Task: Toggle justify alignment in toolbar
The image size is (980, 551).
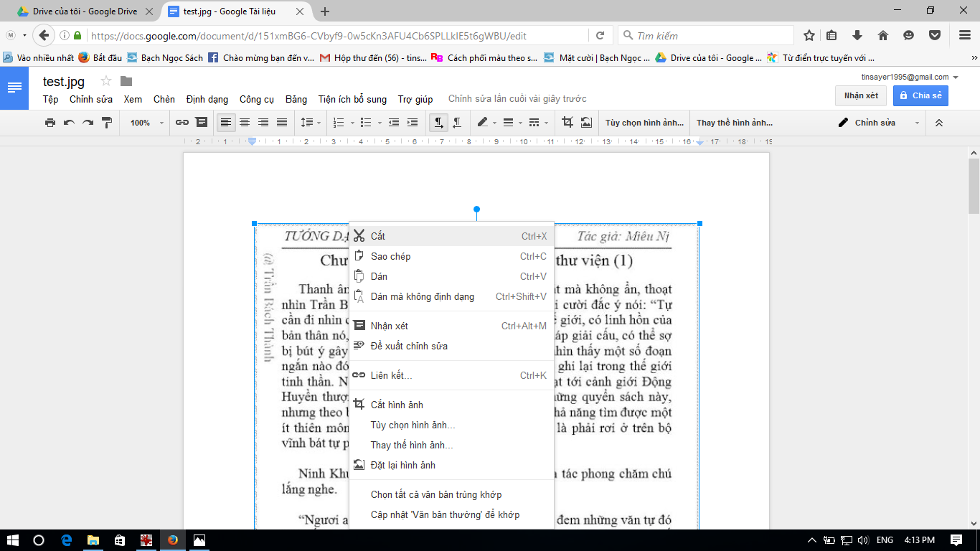Action: pos(282,123)
